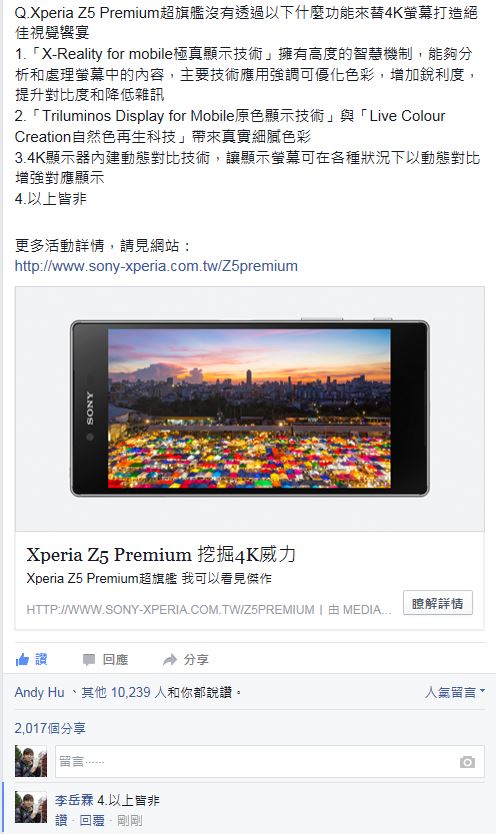Open the sony-xperia.com.tw/Z5premium link
This screenshot has width=496, height=834.
click(x=156, y=266)
